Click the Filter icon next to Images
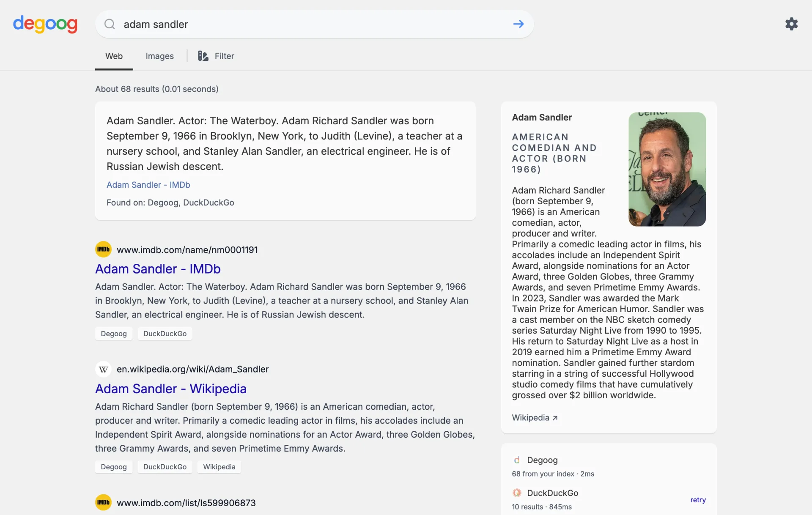 point(203,56)
